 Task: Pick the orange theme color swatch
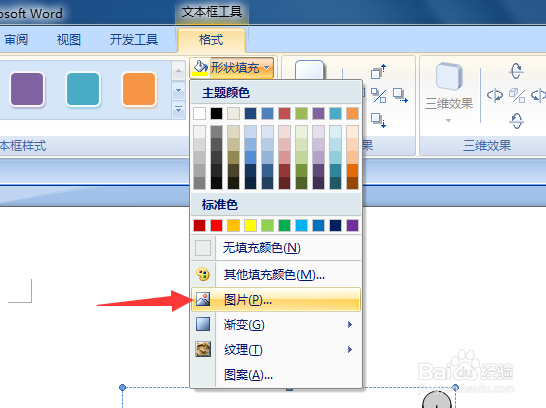(352, 113)
